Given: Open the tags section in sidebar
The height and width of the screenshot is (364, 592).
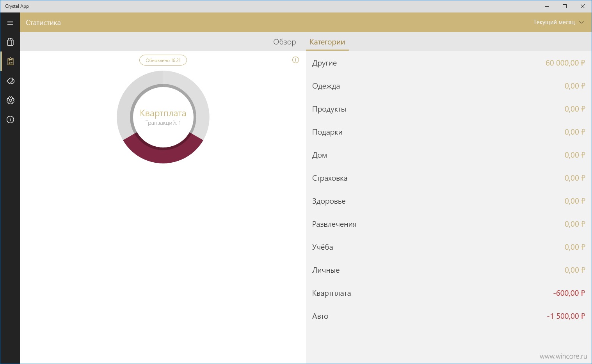Looking at the screenshot, I should pos(10,81).
